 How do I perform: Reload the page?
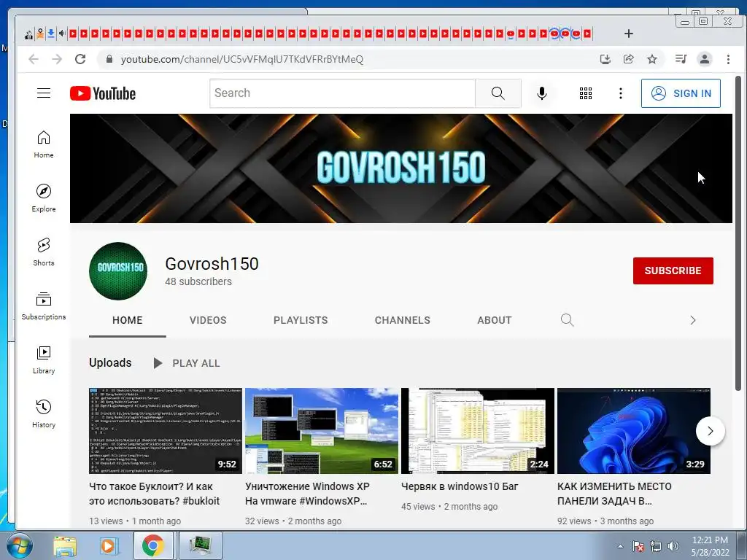[x=80, y=59]
